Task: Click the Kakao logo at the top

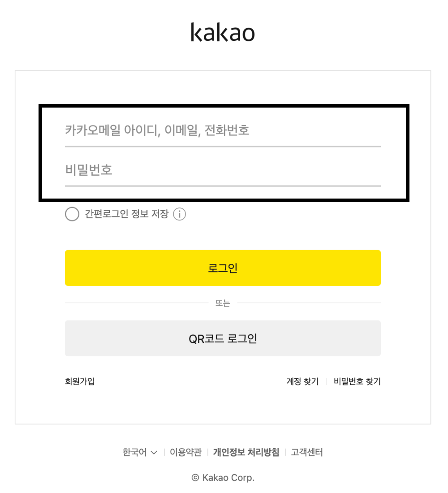Action: click(223, 32)
